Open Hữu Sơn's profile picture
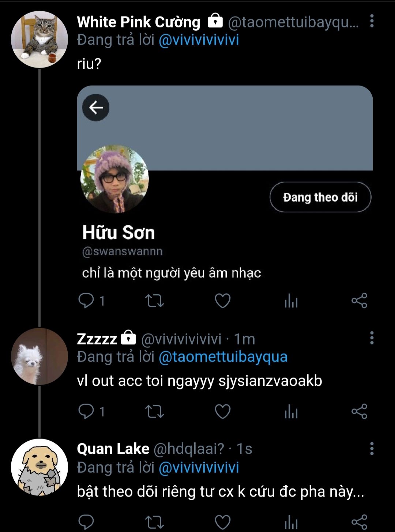 (114, 179)
